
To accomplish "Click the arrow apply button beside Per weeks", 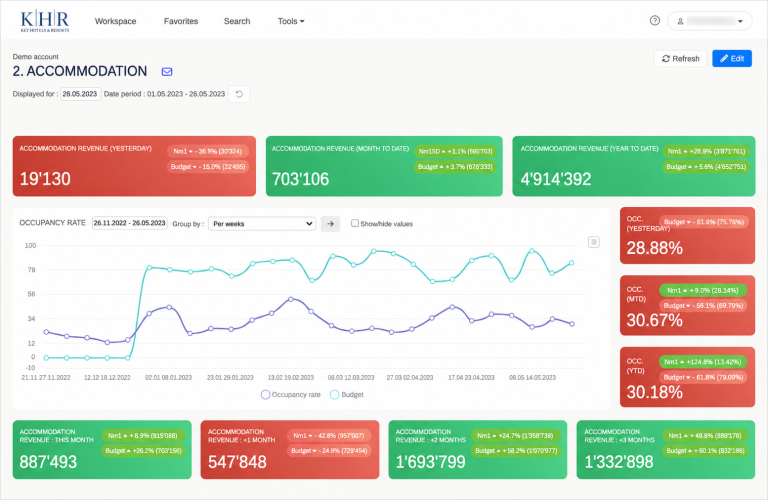I will 330,224.
